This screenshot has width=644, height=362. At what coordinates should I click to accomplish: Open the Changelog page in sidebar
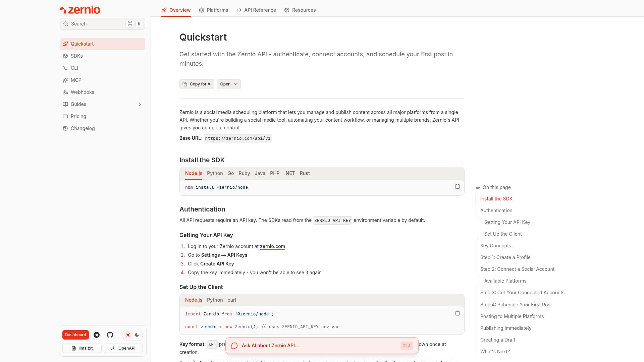point(103,128)
